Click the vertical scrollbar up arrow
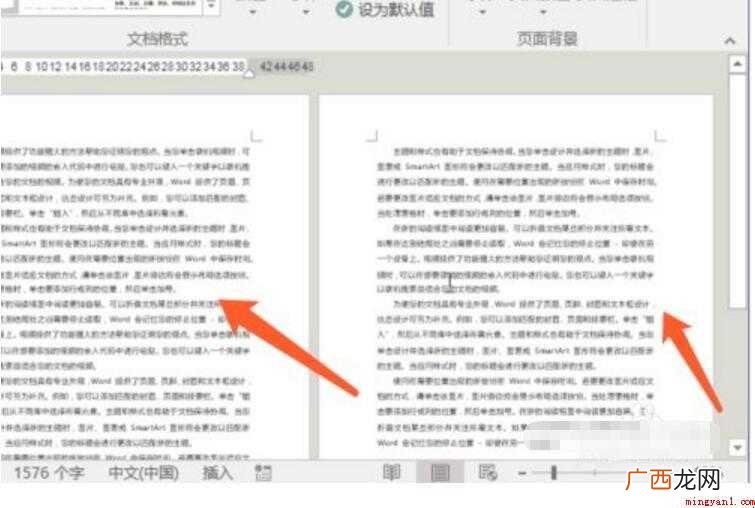This screenshot has height=508, width=755. pyautogui.click(x=737, y=64)
